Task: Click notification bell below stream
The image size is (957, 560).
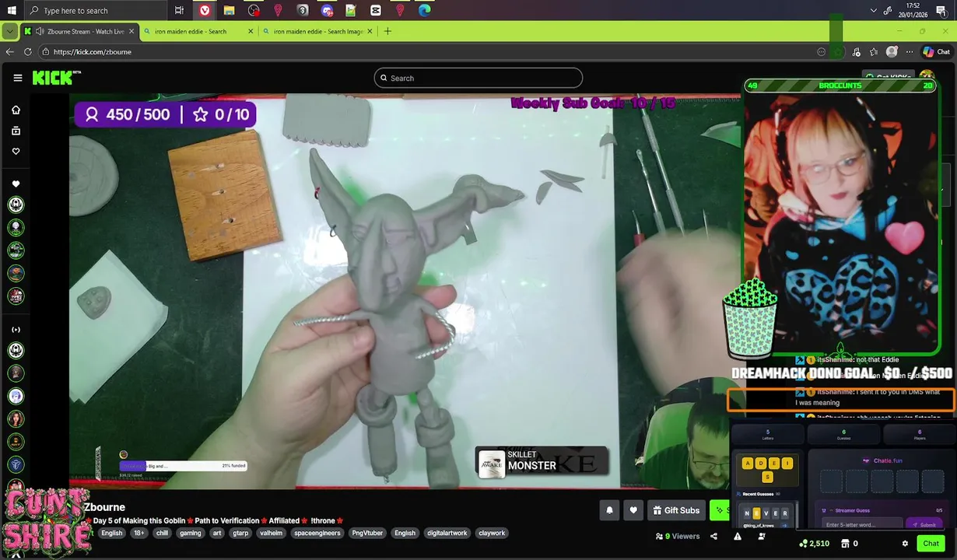Action: point(609,510)
